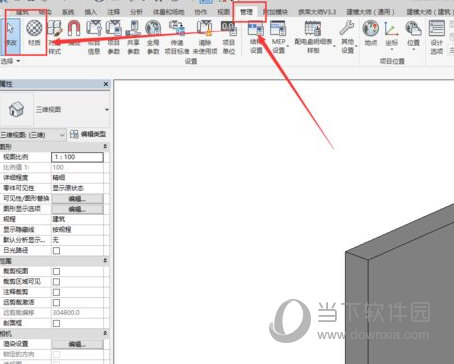Toggle 注释裁剪 (Annotation Crop) checkbox
The height and width of the screenshot is (364, 454).
click(56, 292)
